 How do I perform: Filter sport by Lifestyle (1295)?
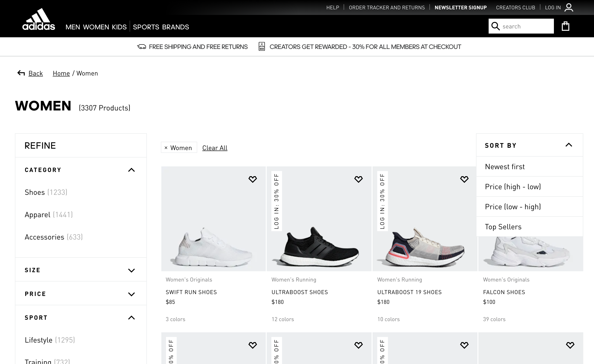click(50, 340)
